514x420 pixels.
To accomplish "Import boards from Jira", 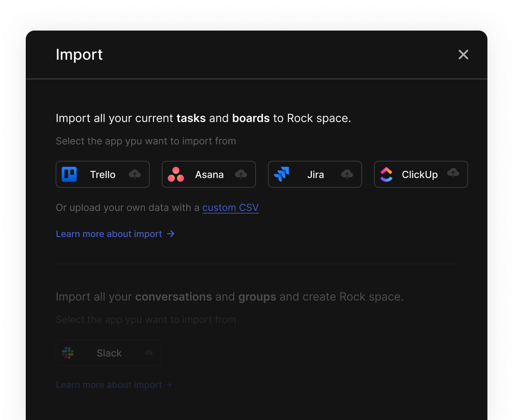I will 314,174.
